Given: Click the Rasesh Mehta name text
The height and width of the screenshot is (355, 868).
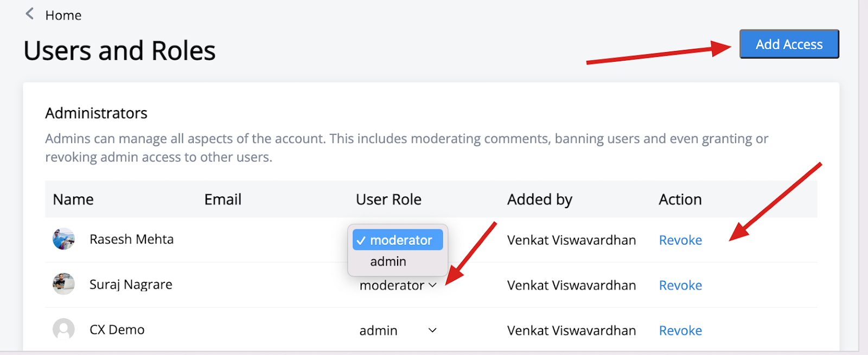Looking at the screenshot, I should [x=132, y=239].
